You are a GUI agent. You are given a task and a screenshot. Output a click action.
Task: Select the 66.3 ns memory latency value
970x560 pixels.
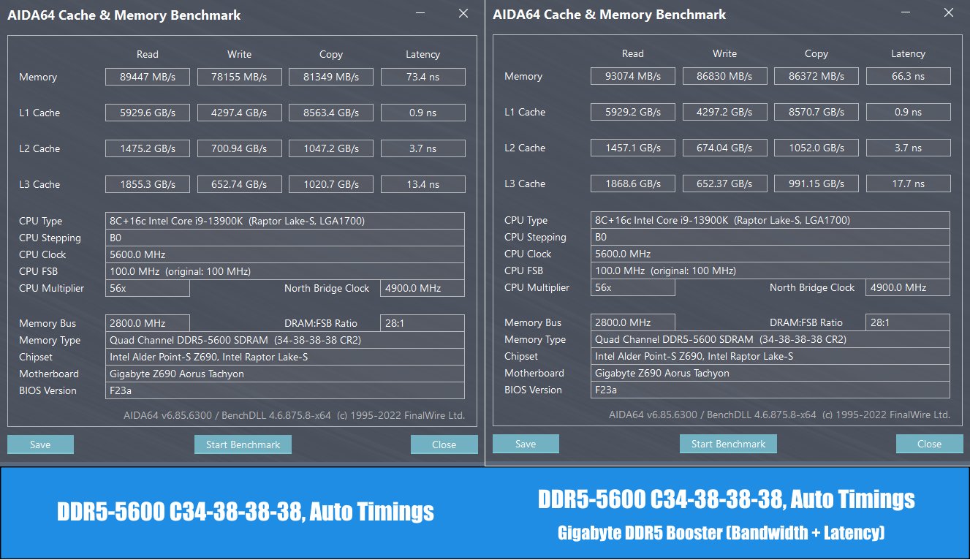[908, 76]
